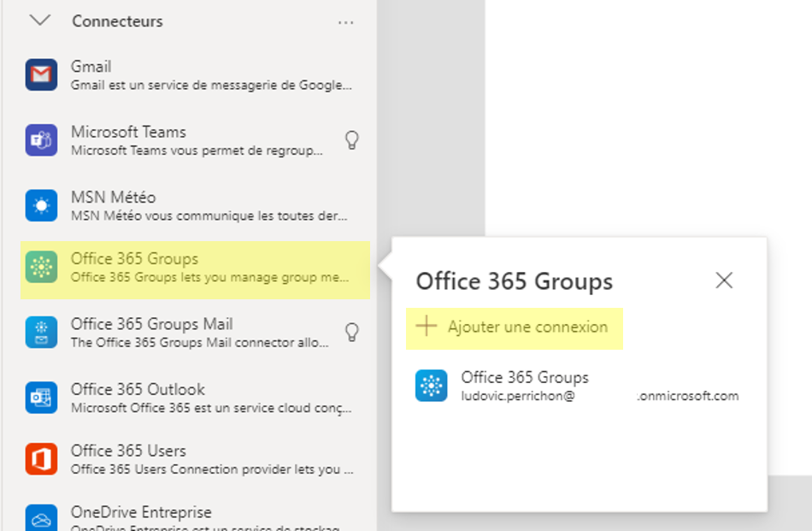Click the lightbulb icon beside Microsoft Teams
This screenshot has width=812, height=531.
352,140
